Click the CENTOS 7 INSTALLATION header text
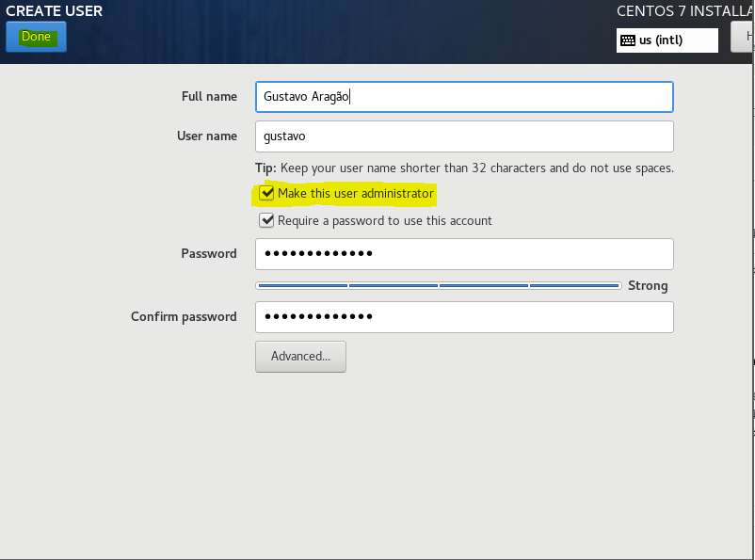This screenshot has height=560, width=755. coord(684,11)
